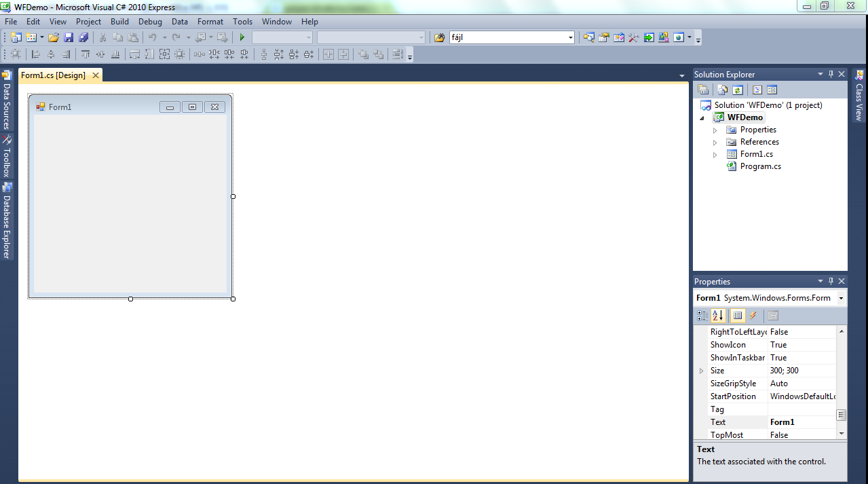Screen dimensions: 868x484
Task: Click the Align Centers layout icon
Action: click(51, 54)
